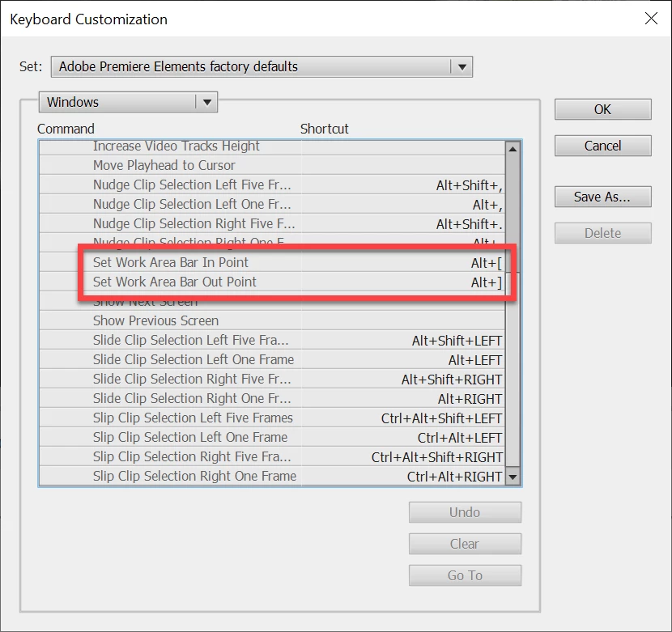This screenshot has height=632, width=672.
Task: Select Move Playhead to Cursor command
Action: (272, 165)
